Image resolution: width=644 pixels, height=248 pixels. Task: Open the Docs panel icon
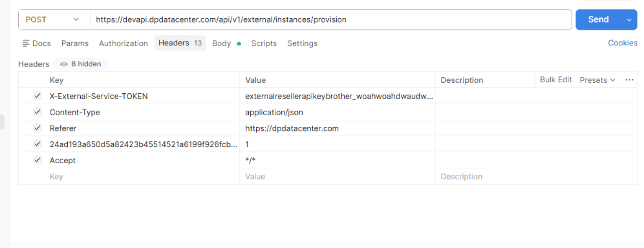27,43
